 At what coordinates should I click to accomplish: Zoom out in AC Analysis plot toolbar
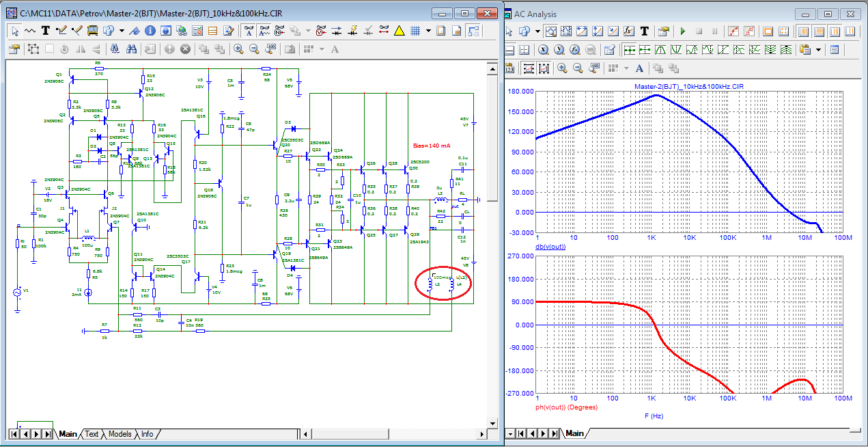[578, 68]
